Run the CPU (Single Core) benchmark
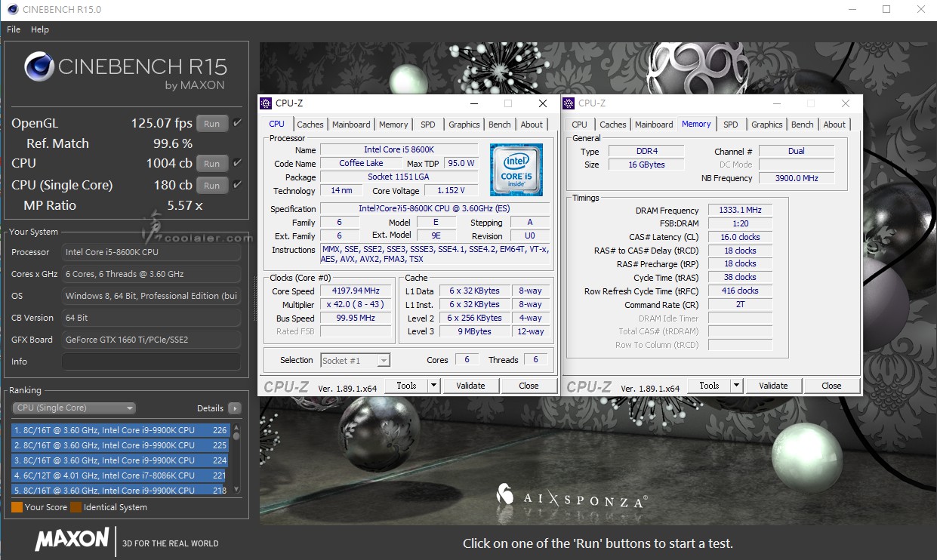 [212, 185]
